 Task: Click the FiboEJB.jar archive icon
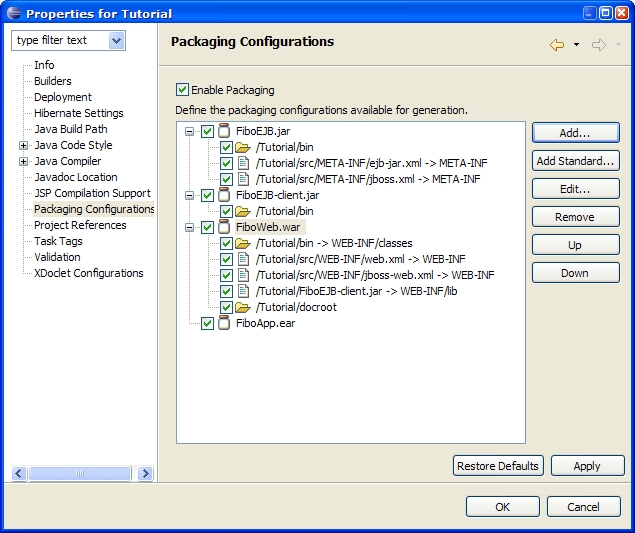[x=224, y=131]
